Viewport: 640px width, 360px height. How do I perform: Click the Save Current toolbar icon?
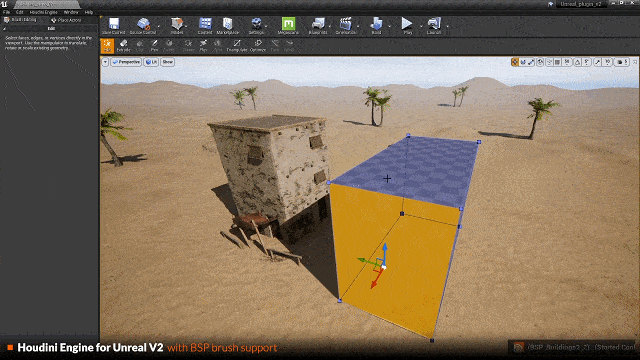point(114,26)
